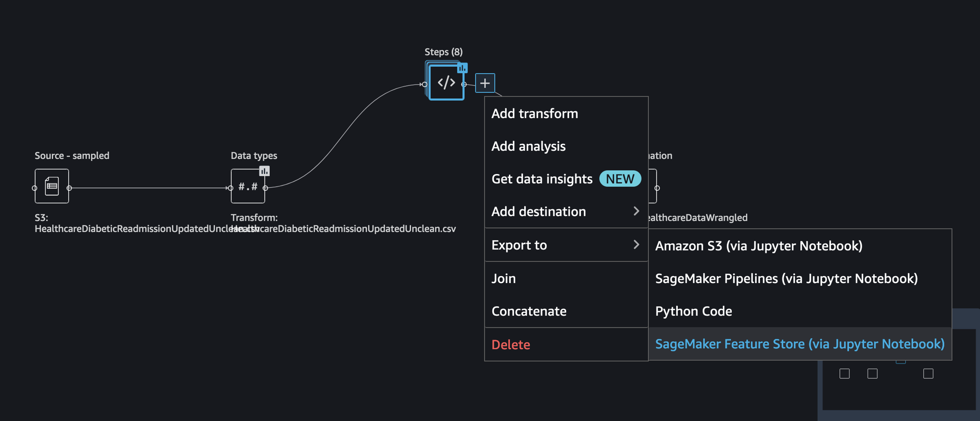Choose Python Code export option
980x421 pixels.
(x=693, y=311)
